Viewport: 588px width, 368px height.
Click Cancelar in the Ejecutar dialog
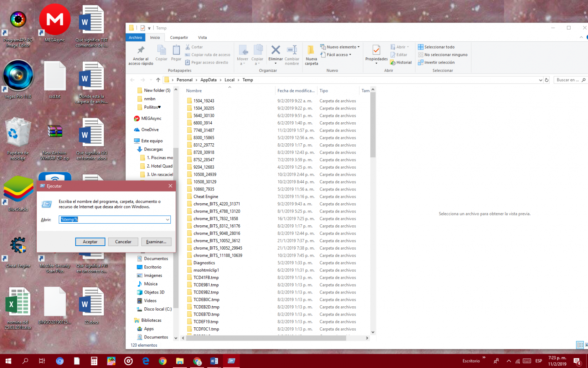coord(123,242)
